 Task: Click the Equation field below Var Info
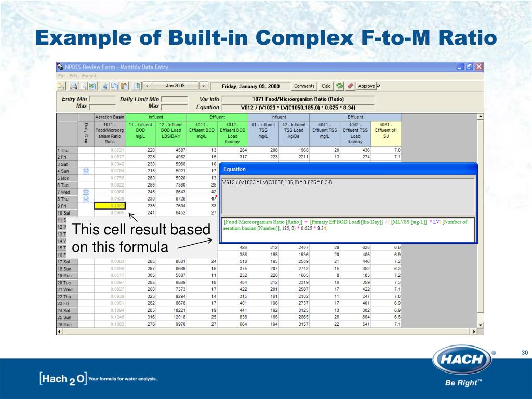pos(298,107)
